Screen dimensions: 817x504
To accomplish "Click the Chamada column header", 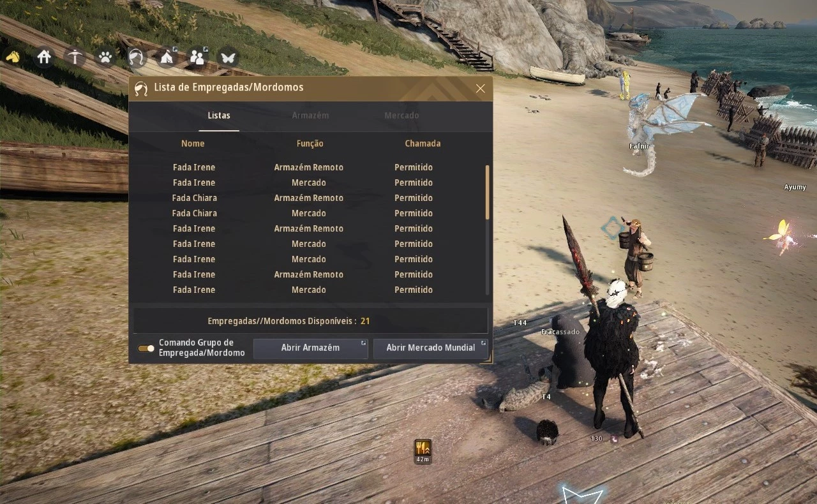I will coord(423,144).
